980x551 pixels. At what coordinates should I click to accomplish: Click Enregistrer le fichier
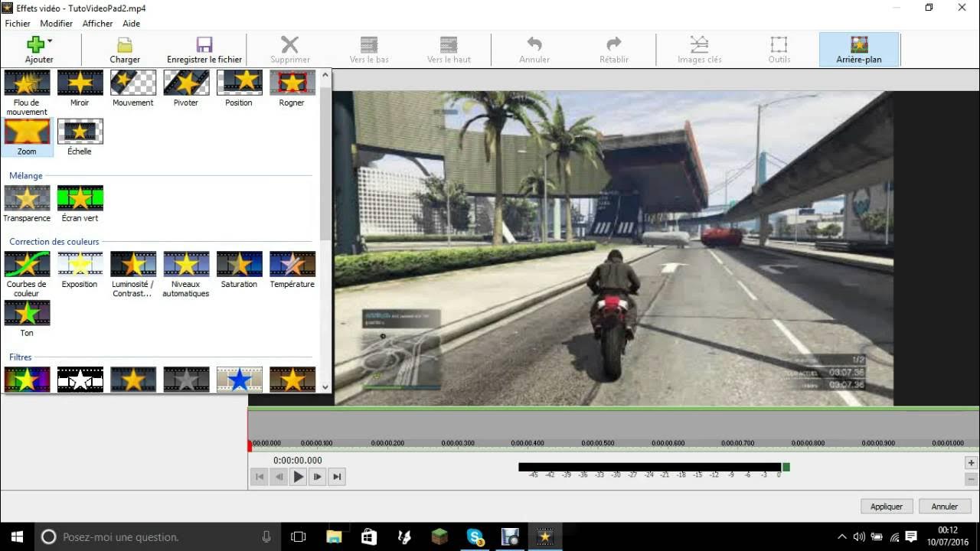204,50
